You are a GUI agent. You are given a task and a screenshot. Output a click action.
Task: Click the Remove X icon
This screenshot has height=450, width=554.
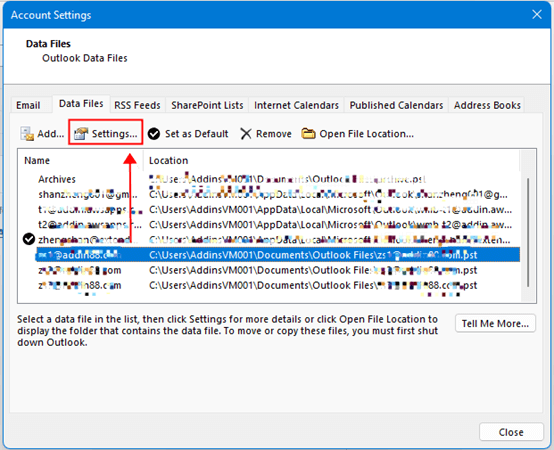pyautogui.click(x=246, y=134)
